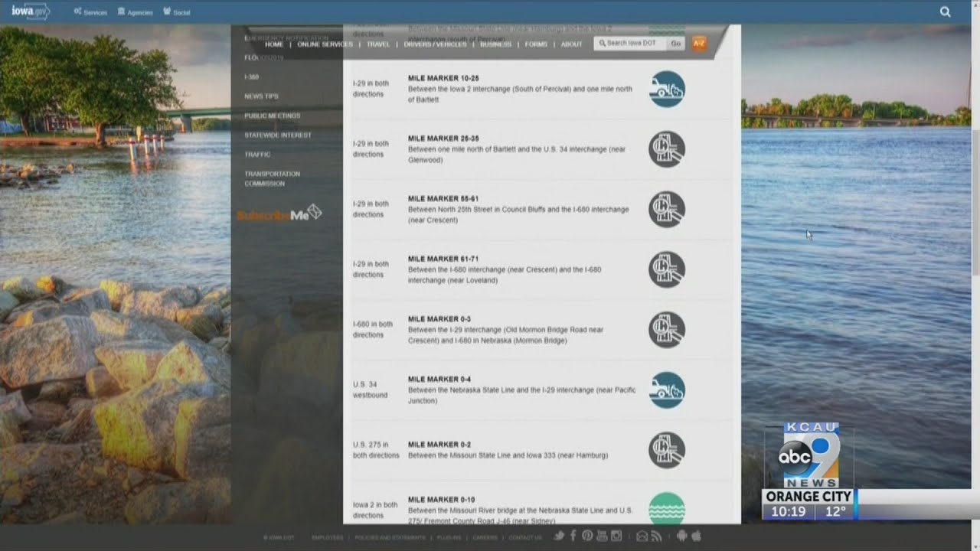Screen dimensions: 980x551
Task: Open the POLICIES AND STATEMENTS footer link
Action: (x=390, y=538)
